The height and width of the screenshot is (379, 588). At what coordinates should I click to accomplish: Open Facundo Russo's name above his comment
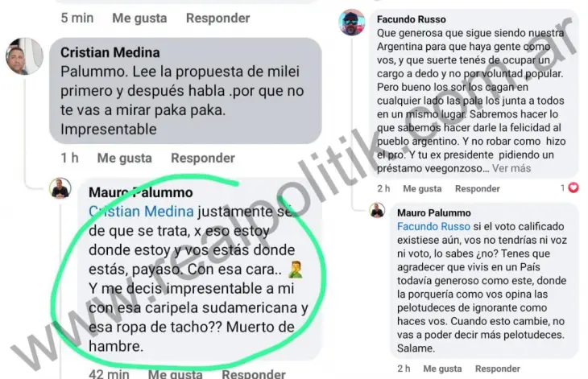412,19
